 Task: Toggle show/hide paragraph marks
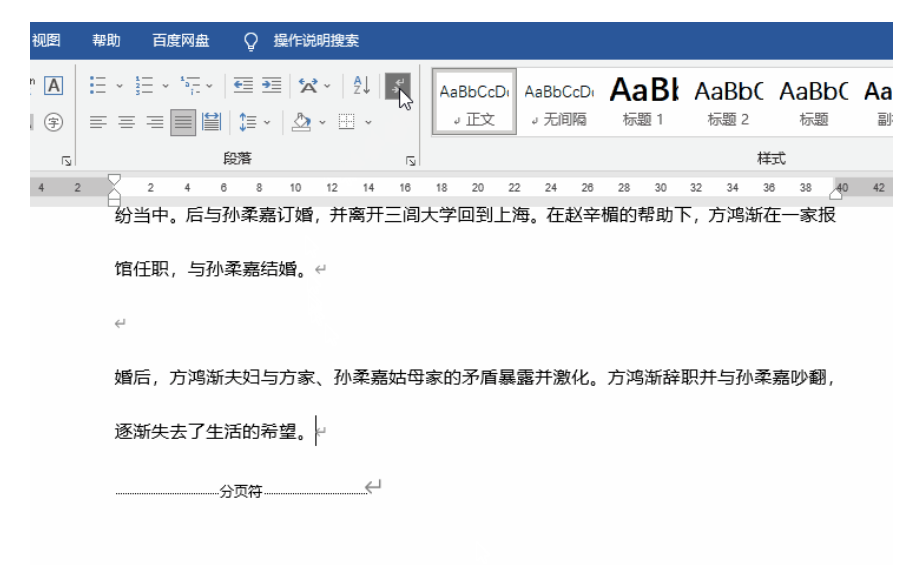click(397, 86)
